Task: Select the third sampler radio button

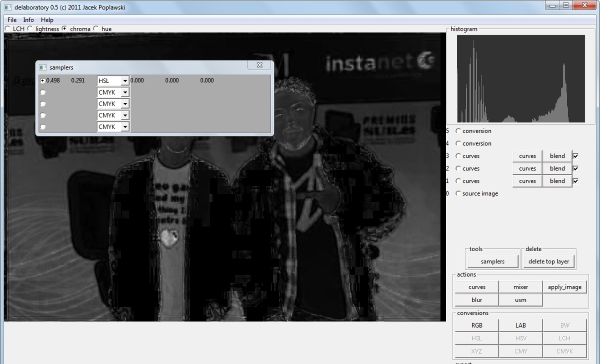Action: pos(43,104)
